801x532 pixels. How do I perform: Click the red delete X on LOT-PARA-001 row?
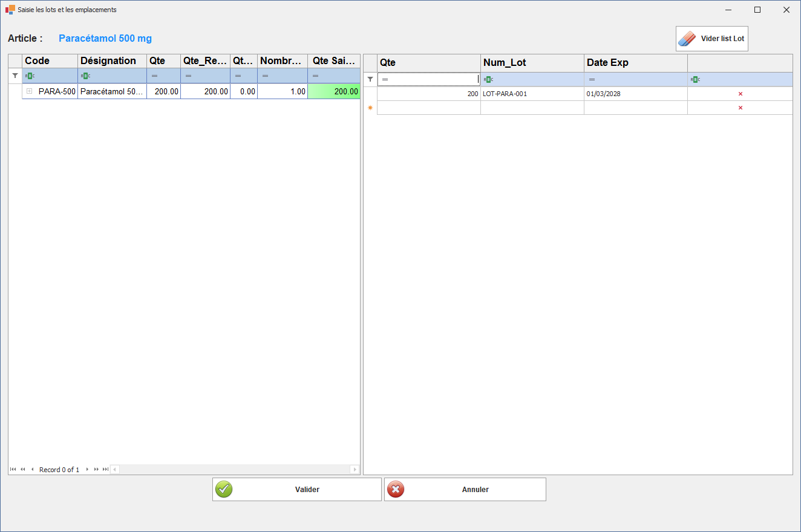click(740, 94)
